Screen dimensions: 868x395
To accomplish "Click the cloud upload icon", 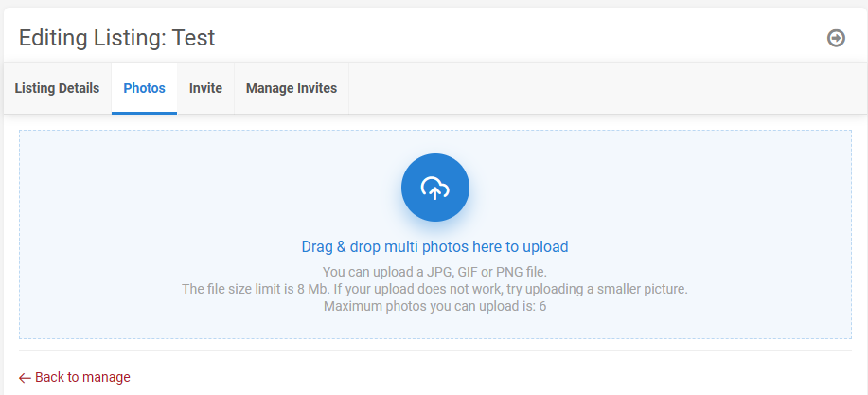I will [434, 188].
